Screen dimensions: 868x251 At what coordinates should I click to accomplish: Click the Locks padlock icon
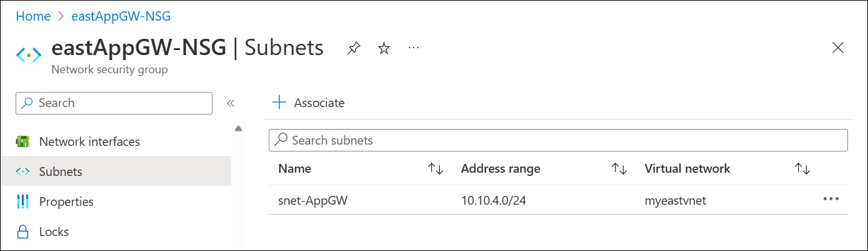coord(23,232)
